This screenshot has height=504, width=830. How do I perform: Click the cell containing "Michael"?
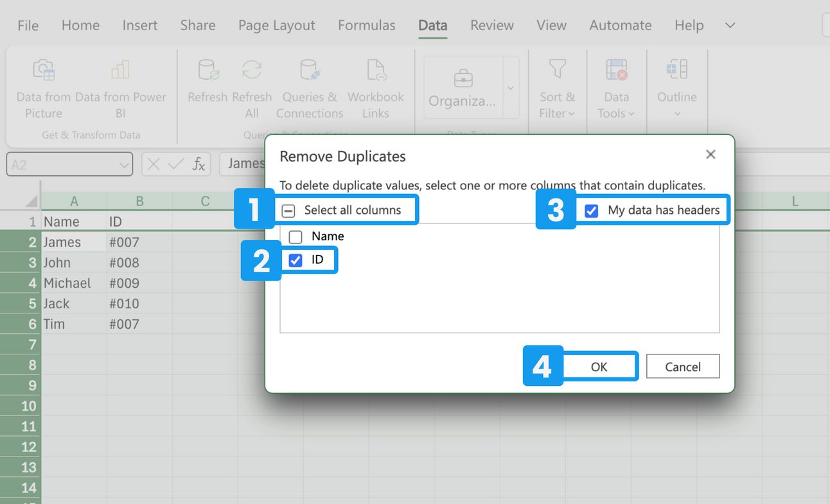(74, 283)
